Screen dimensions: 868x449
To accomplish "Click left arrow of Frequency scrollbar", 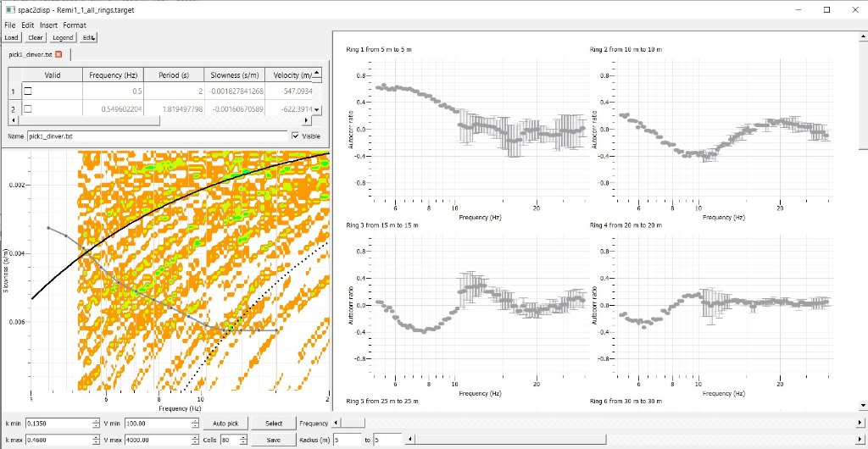I will pos(337,423).
